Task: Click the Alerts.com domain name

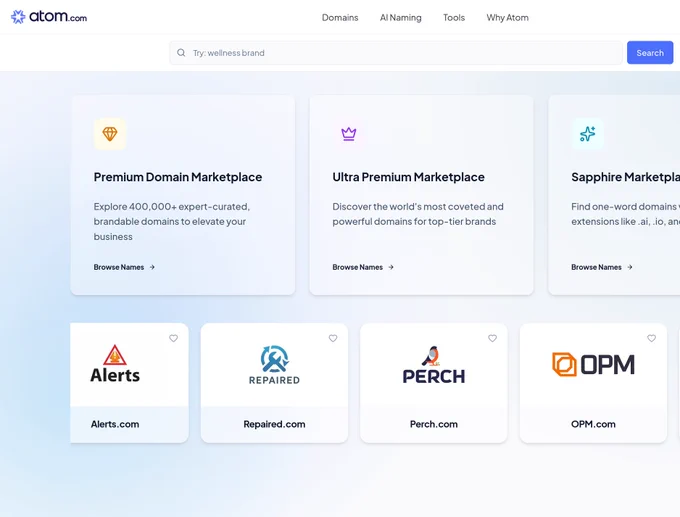Action: pyautogui.click(x=115, y=424)
